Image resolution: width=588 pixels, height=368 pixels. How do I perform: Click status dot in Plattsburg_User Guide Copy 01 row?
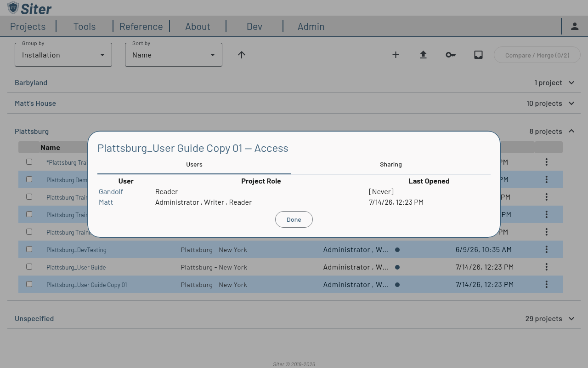[x=397, y=285]
